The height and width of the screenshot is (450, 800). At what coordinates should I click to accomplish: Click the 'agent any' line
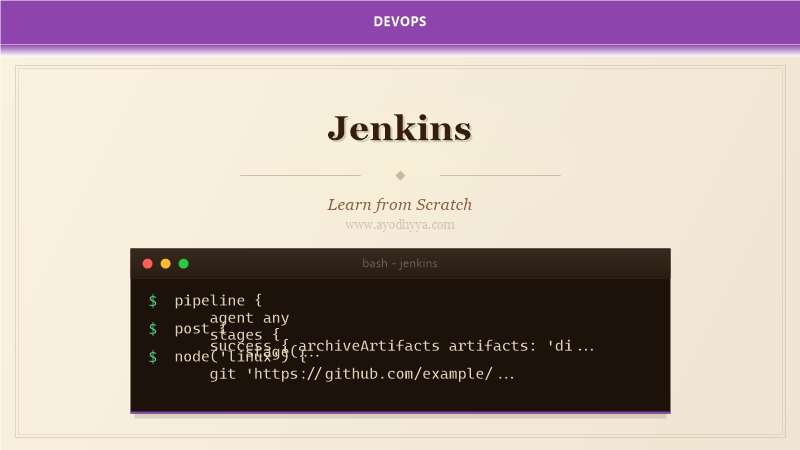(249, 318)
